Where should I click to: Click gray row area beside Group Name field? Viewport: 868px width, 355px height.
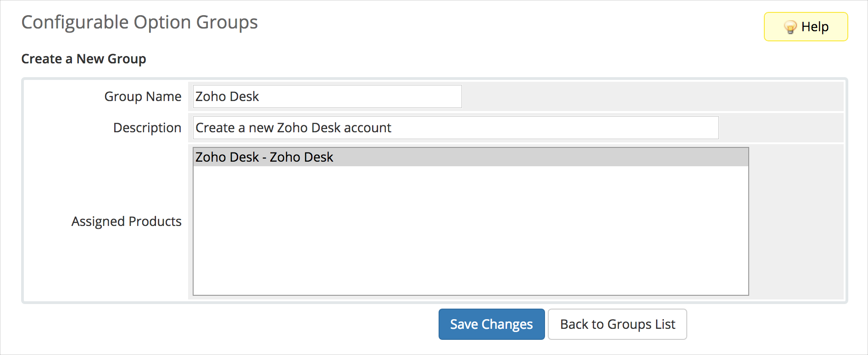coord(651,96)
